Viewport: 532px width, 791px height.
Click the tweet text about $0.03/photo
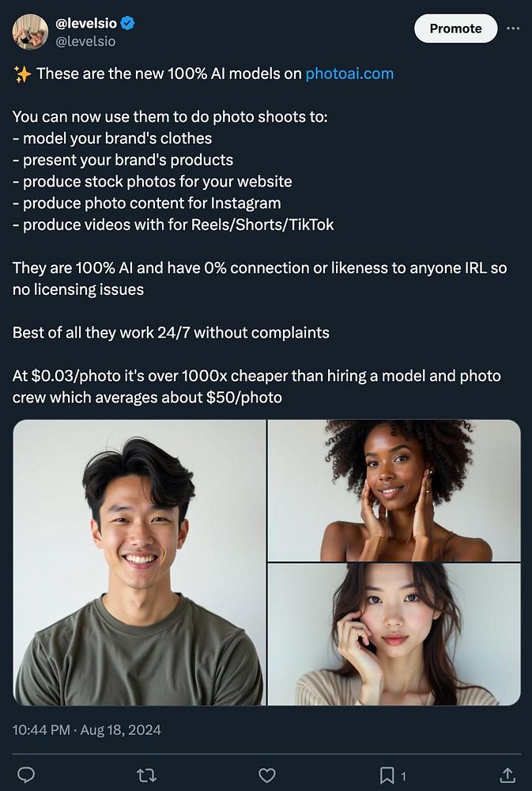pos(257,387)
